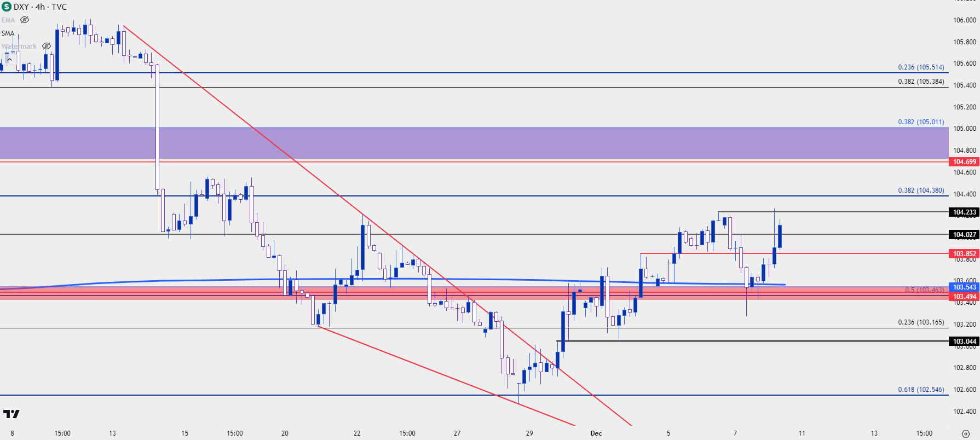
Task: Select the 103.543 blue price label
Action: [964, 287]
